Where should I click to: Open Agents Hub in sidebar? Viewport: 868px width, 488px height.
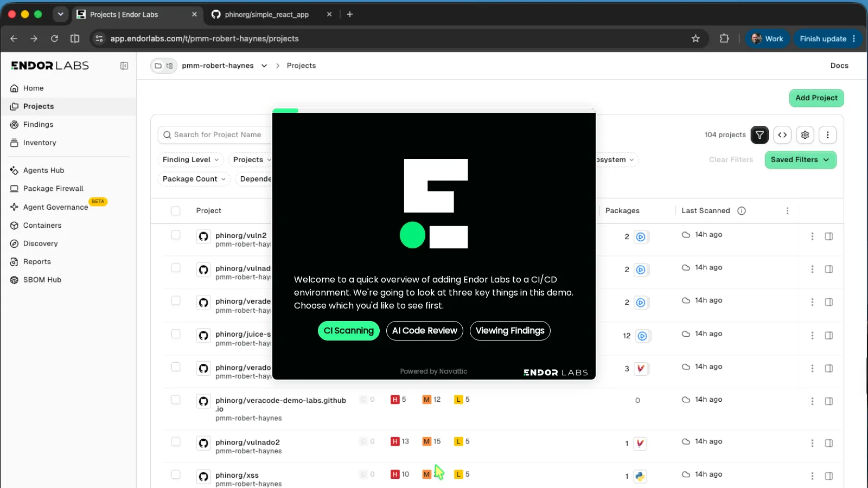pyautogui.click(x=43, y=170)
